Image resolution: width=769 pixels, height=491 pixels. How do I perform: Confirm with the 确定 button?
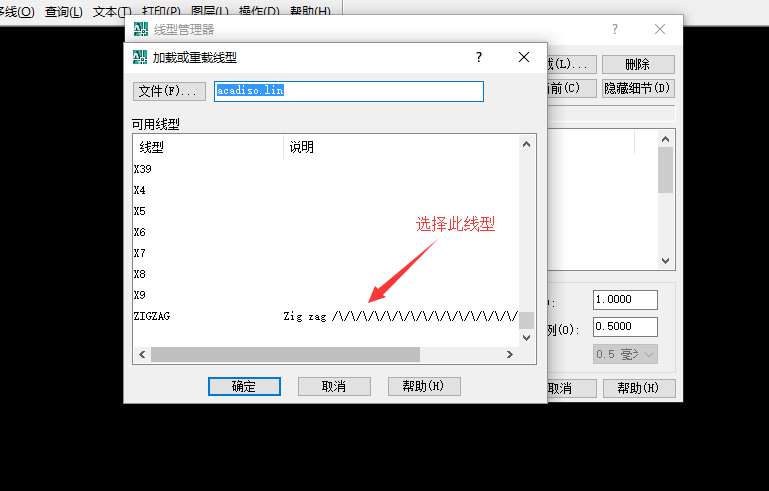(244, 387)
